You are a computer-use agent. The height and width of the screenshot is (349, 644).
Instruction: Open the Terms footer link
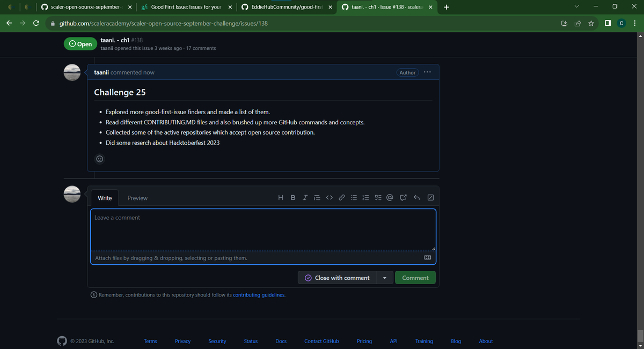tap(150, 341)
